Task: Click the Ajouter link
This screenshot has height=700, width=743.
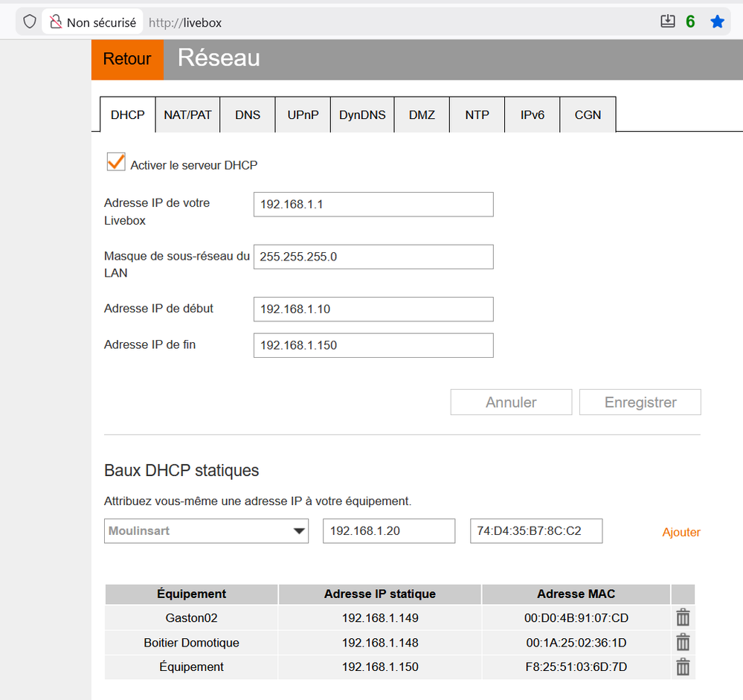Action: coord(681,532)
